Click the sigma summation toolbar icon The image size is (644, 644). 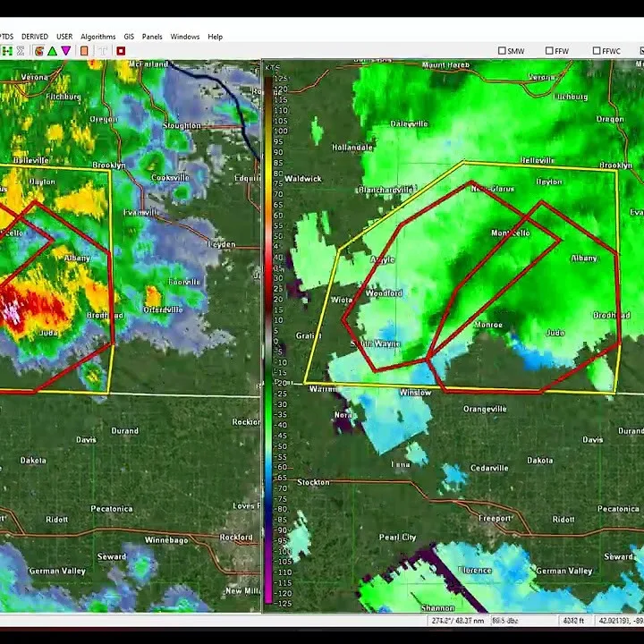(21, 51)
